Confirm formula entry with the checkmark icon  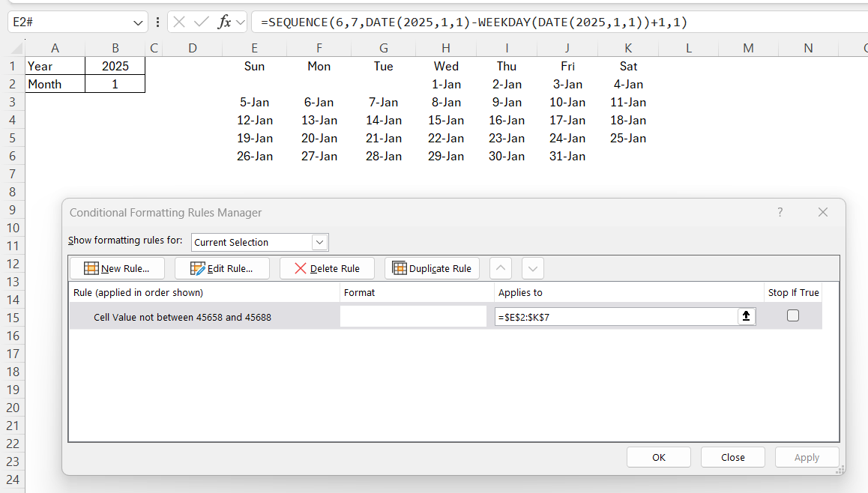pos(202,22)
